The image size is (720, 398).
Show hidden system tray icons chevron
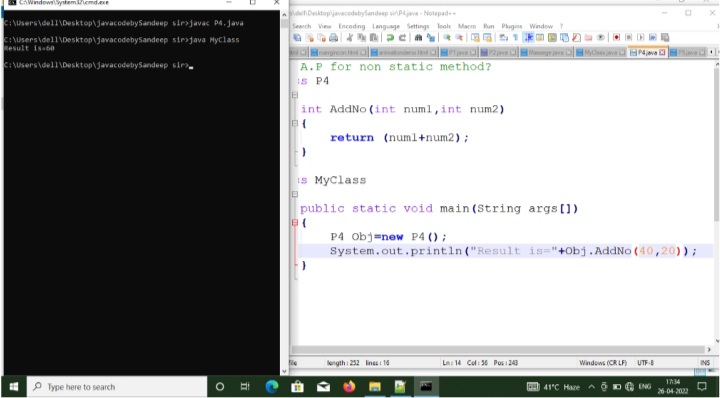[x=591, y=387]
